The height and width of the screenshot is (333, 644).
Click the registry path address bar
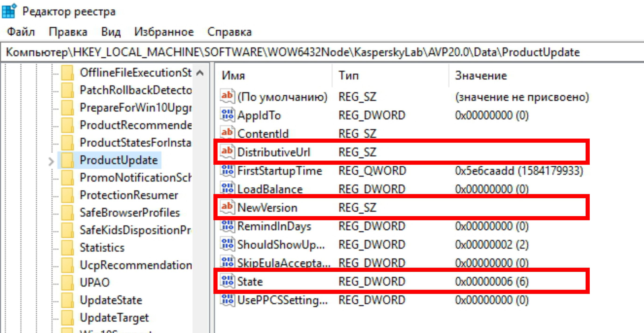[322, 52]
